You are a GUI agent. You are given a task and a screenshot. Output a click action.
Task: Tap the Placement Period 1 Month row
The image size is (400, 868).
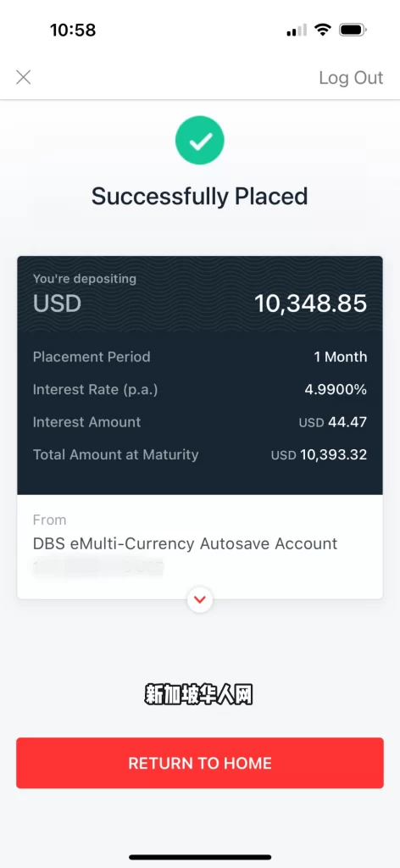click(x=200, y=357)
